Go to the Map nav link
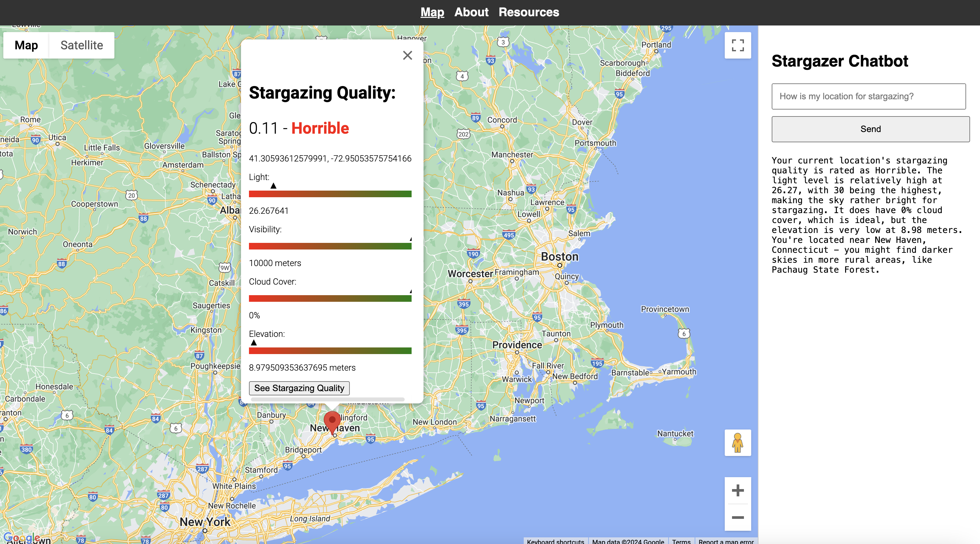The image size is (980, 544). tap(432, 12)
